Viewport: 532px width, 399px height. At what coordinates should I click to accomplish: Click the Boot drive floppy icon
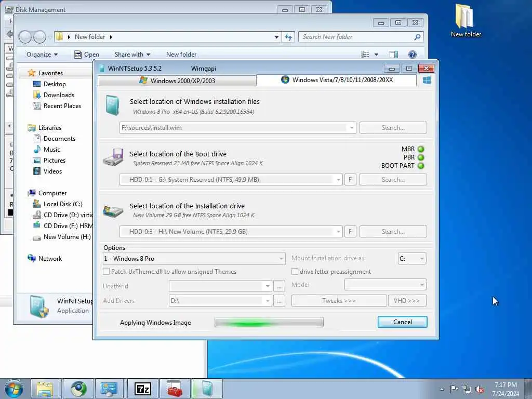point(113,157)
